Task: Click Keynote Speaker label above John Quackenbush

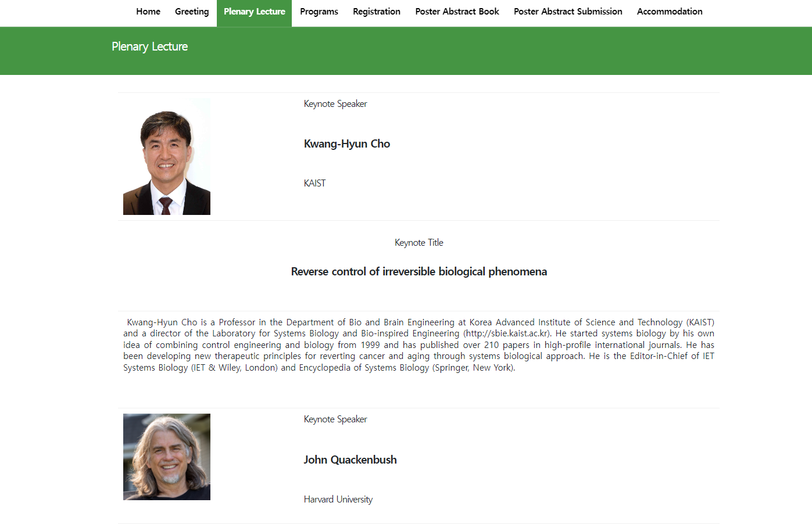Action: (335, 419)
